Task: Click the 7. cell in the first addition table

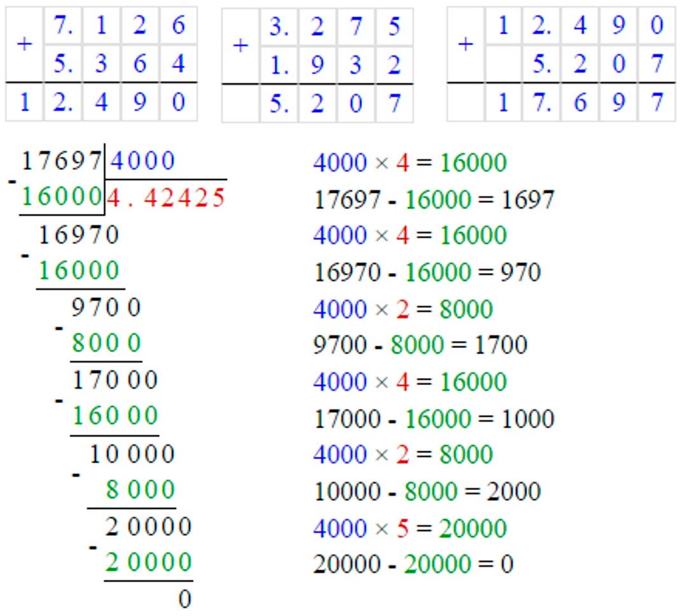Action: [x=62, y=26]
